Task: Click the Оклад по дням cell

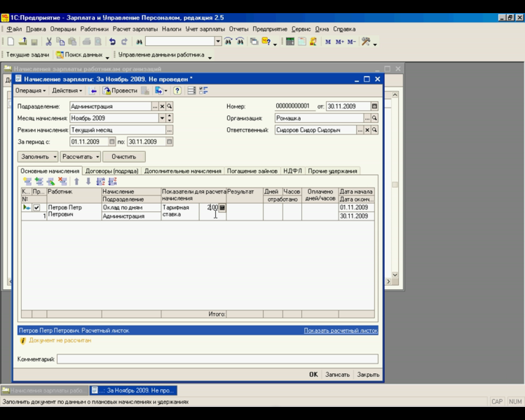Action: (131, 208)
